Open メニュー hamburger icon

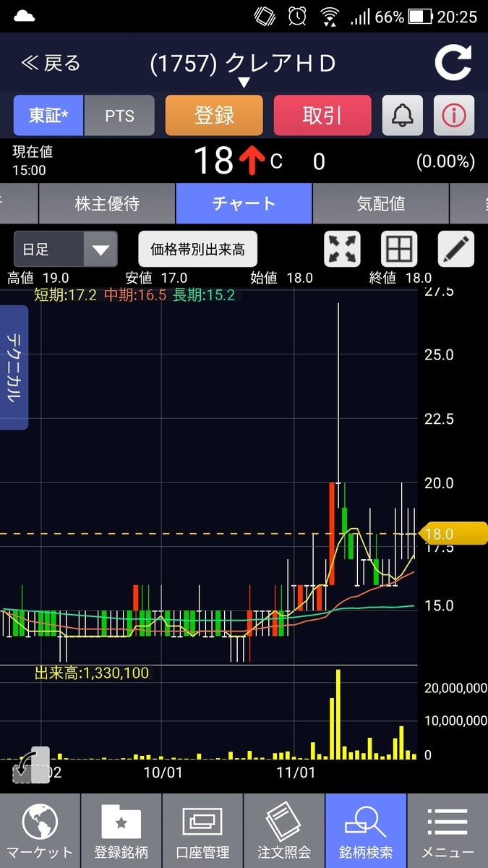(448, 830)
